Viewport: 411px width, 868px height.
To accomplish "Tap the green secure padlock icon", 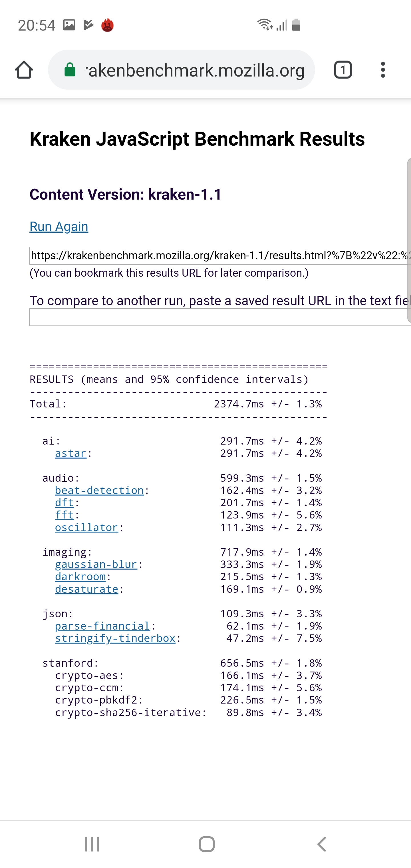I will pos(70,70).
